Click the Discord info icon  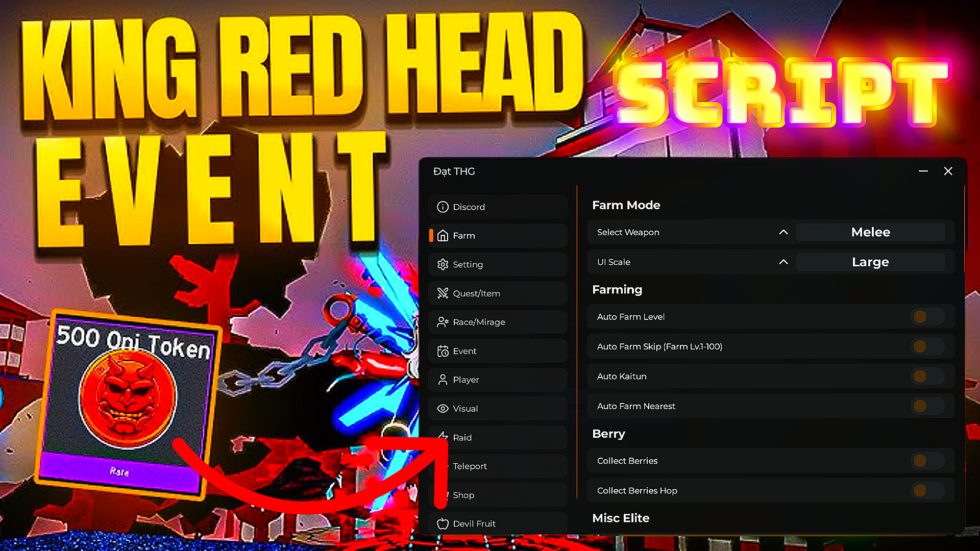click(x=443, y=207)
